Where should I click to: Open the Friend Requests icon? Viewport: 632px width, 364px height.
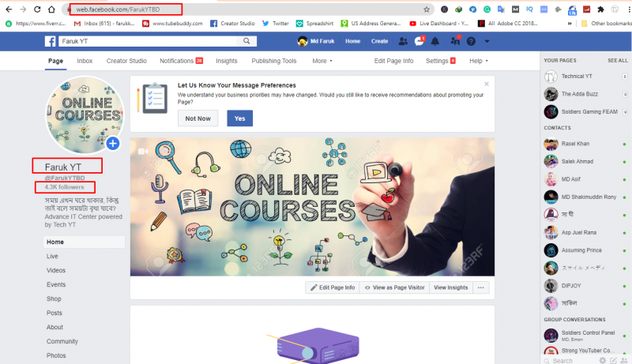[x=403, y=41]
